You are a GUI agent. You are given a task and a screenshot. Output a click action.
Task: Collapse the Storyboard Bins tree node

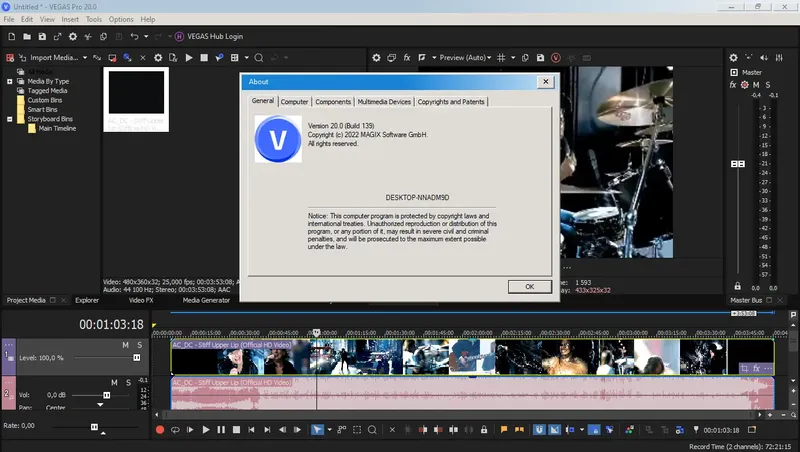[10, 119]
